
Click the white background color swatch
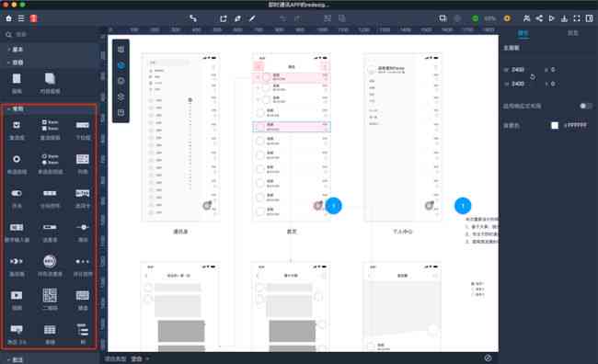click(555, 125)
